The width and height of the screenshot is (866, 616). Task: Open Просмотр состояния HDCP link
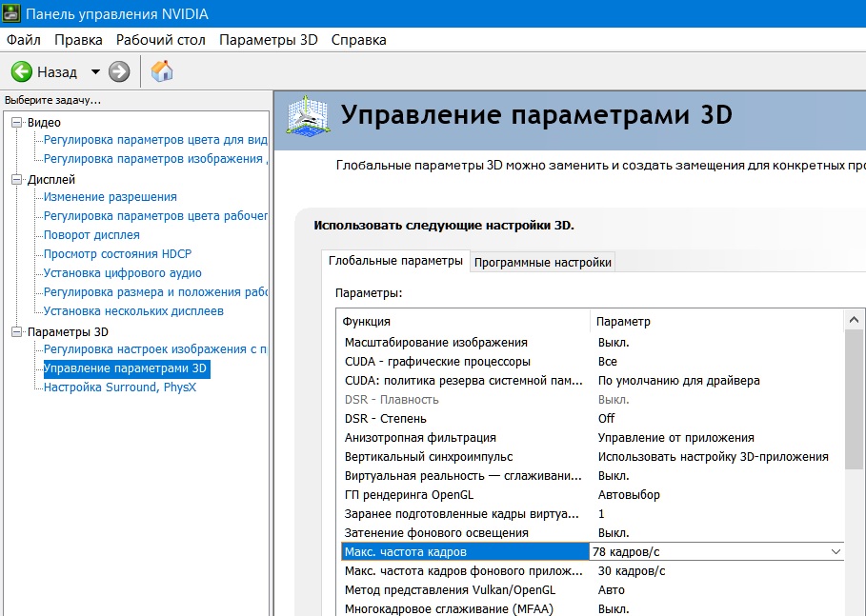[x=116, y=254]
